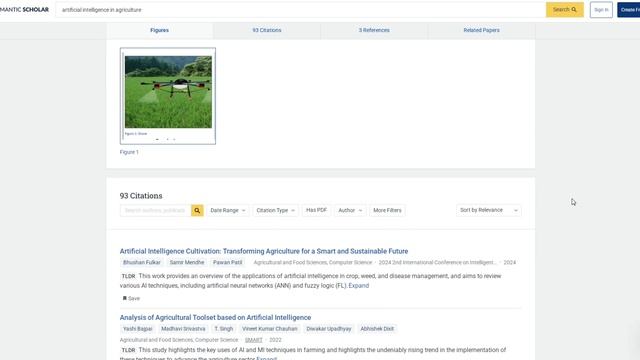Open the drone Figure 1 thumbnail
640x360 pixels.
(168, 96)
